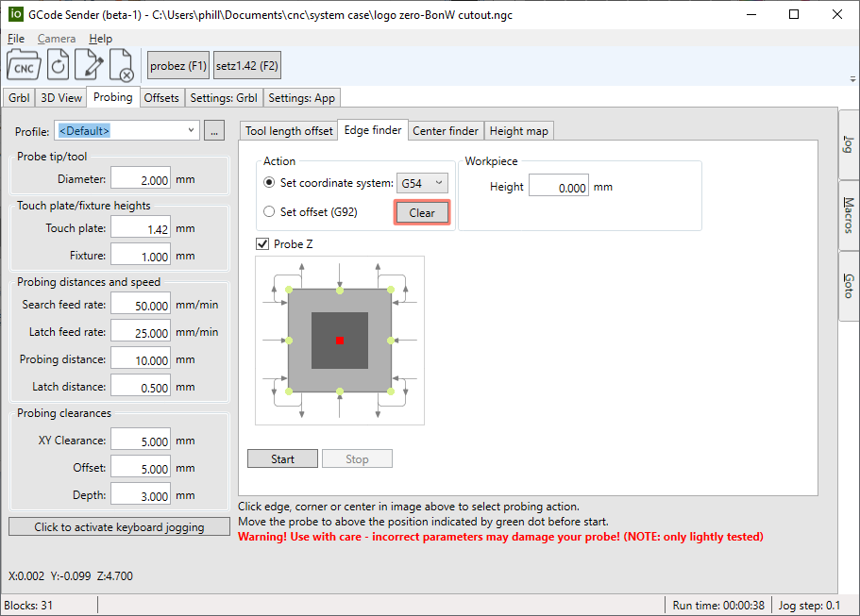Click the reload file toolbar icon
The height and width of the screenshot is (616, 860).
pyautogui.click(x=58, y=66)
